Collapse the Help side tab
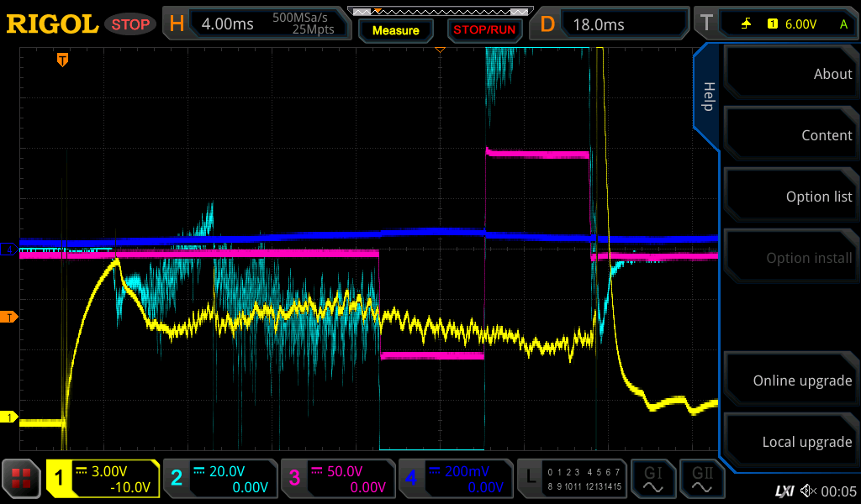Viewport: 861px width, 504px height. click(x=707, y=97)
